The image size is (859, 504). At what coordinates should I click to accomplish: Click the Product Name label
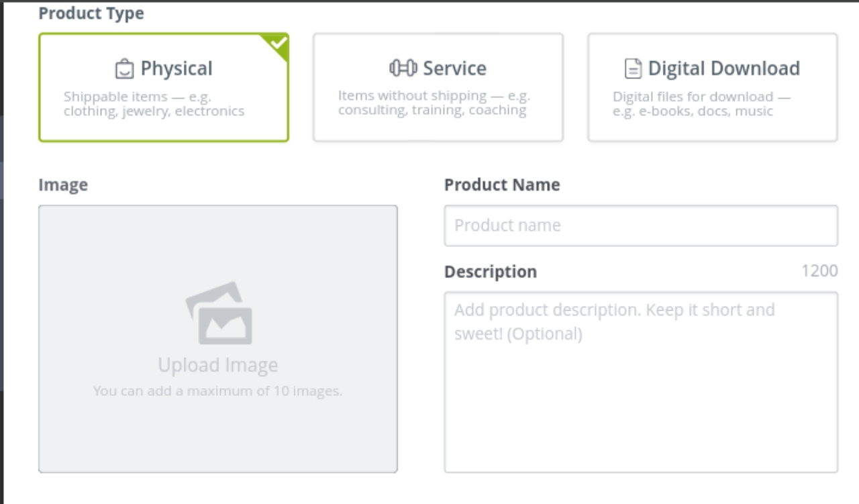(x=501, y=184)
